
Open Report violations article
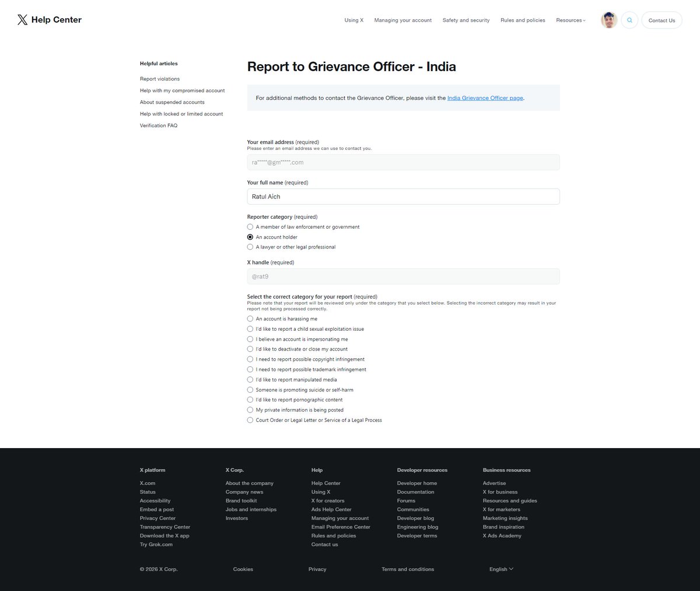[160, 79]
